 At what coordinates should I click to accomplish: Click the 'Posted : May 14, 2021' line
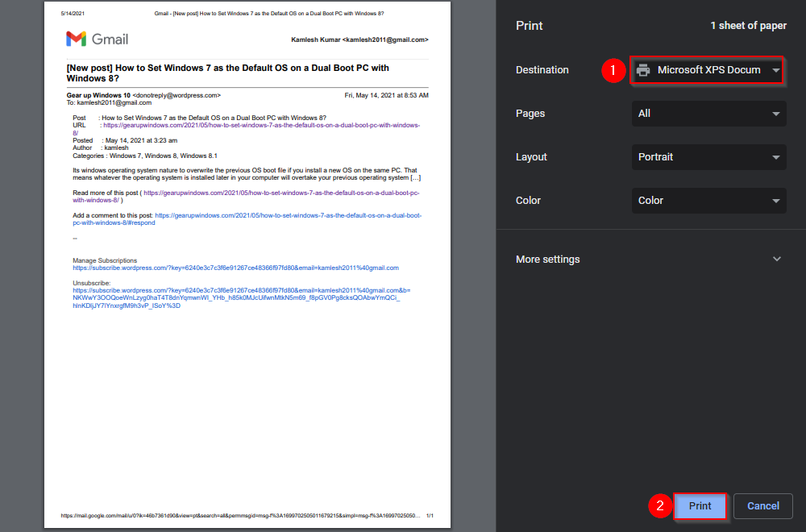pyautogui.click(x=125, y=140)
